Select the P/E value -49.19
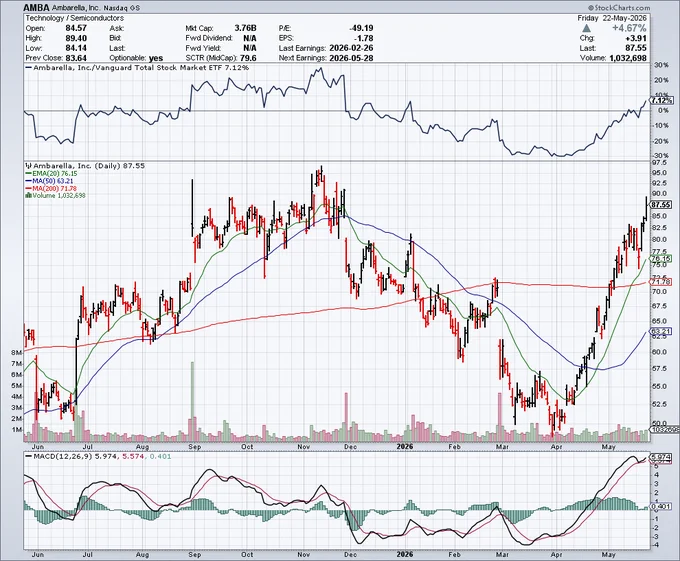680x561 pixels. tap(361, 28)
